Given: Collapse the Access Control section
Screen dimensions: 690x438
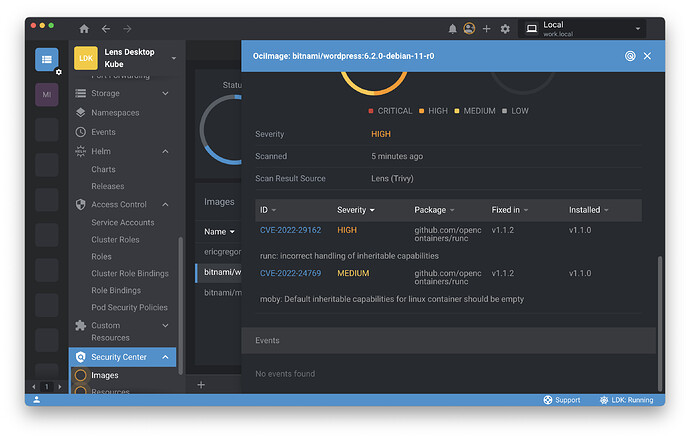Looking at the screenshot, I should click(165, 204).
